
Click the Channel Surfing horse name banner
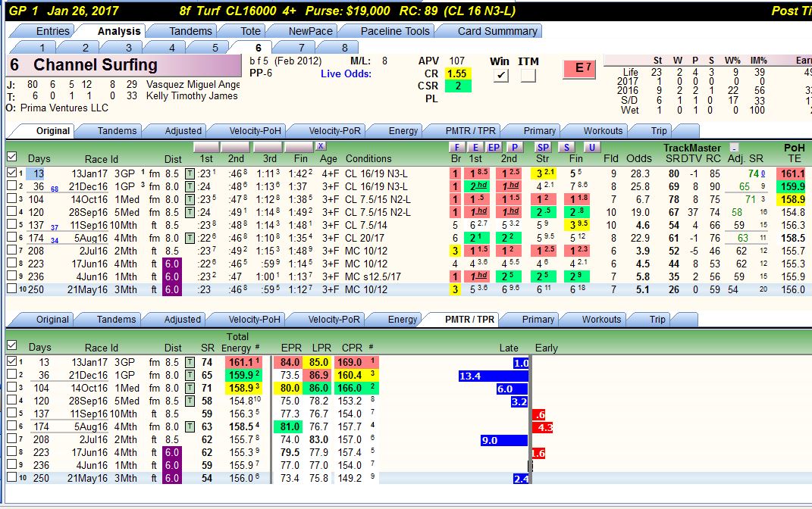124,65
